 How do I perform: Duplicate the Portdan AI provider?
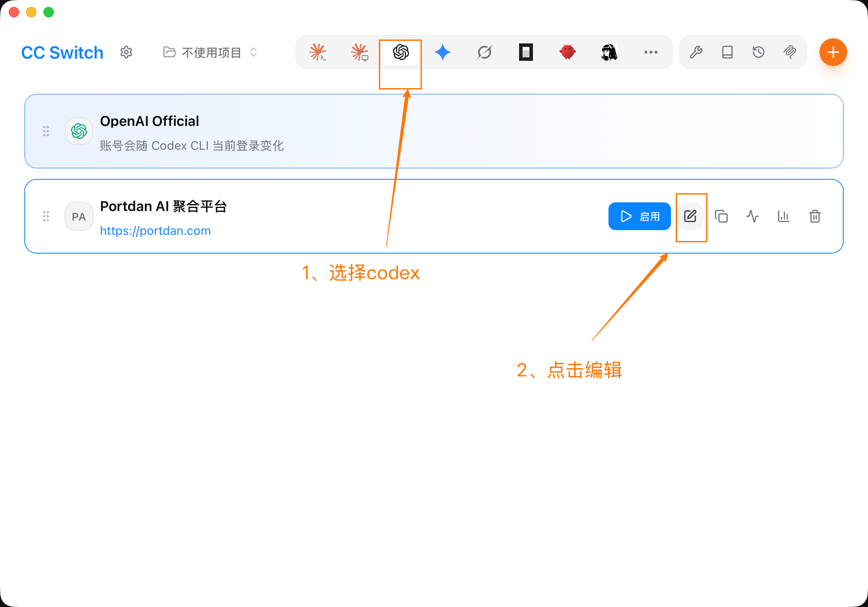[x=721, y=216]
